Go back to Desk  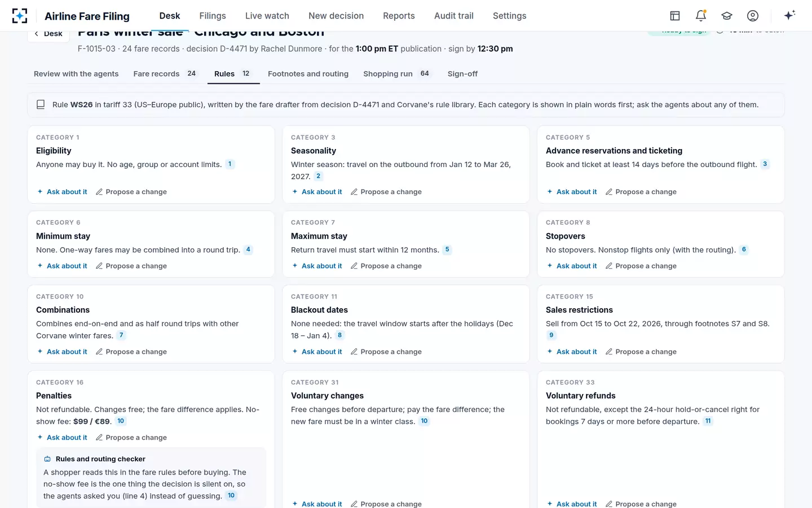48,33
